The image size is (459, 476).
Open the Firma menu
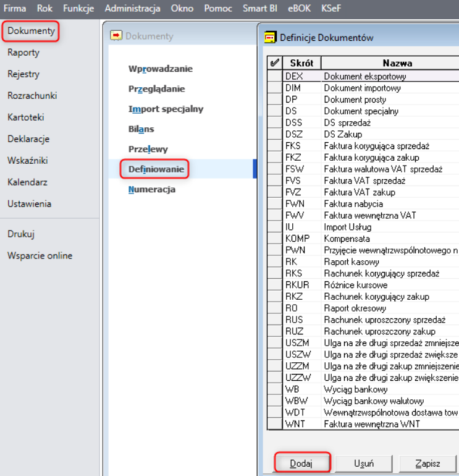click(x=15, y=8)
